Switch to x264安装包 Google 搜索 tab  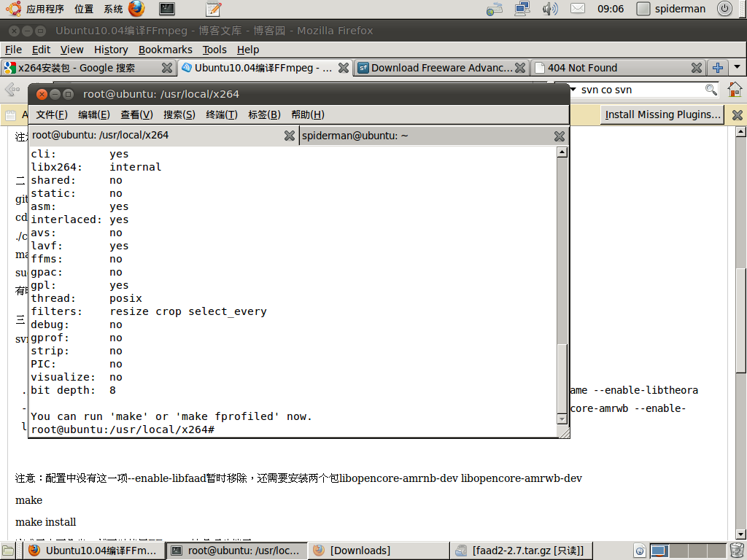tap(88, 68)
